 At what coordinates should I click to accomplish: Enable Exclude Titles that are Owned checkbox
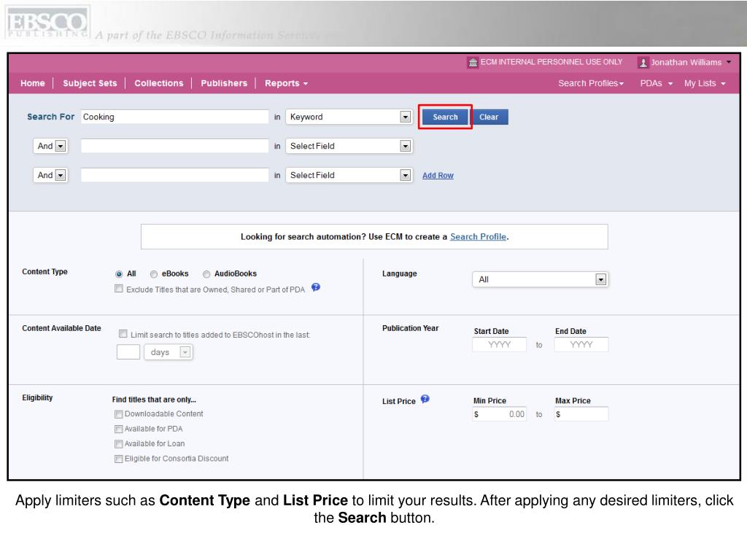[x=119, y=289]
